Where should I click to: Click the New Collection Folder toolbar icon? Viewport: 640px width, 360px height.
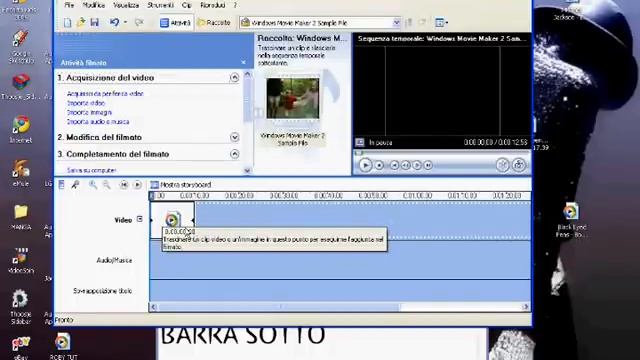click(x=422, y=22)
